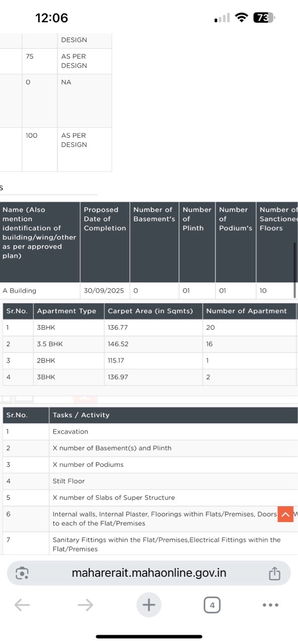Screen dimensions: 298x644
Task: Tap the Wi-Fi status icon
Action: pyautogui.click(x=242, y=18)
